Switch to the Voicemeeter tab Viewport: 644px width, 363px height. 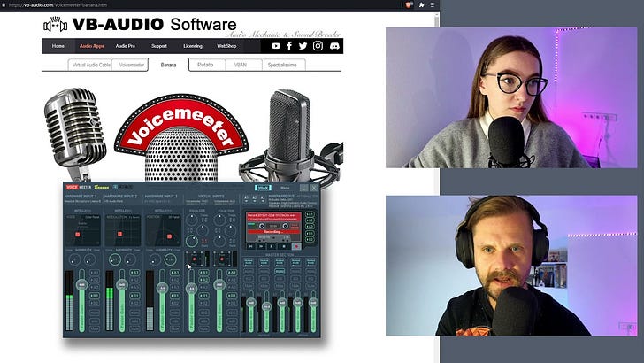pyautogui.click(x=130, y=65)
